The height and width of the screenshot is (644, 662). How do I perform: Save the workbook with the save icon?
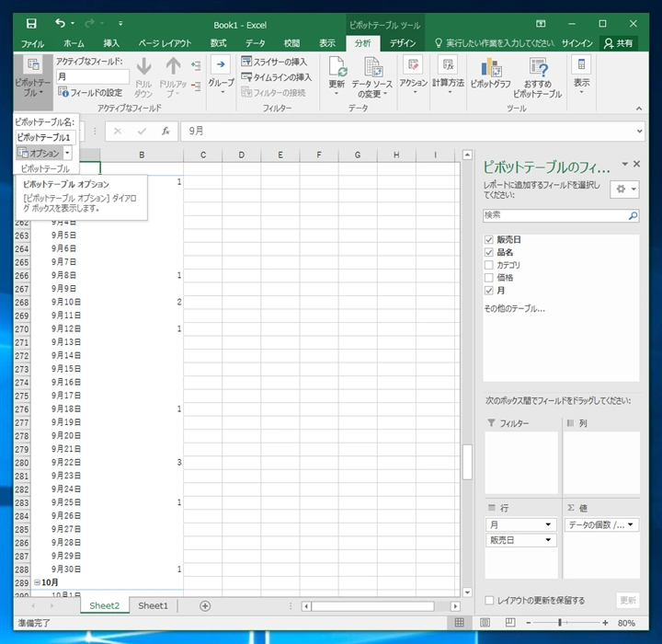31,24
